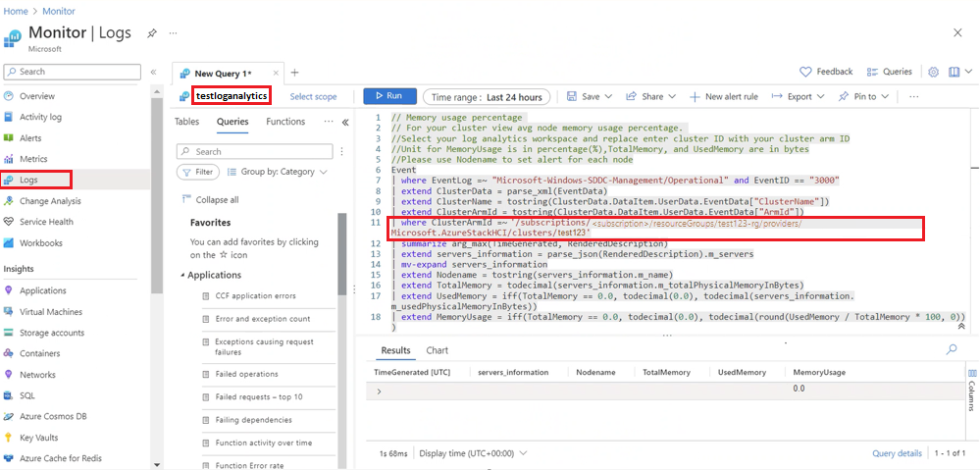Viewport: 980px width, 470px height.
Task: Switch to the Chart tab
Action: 437,350
